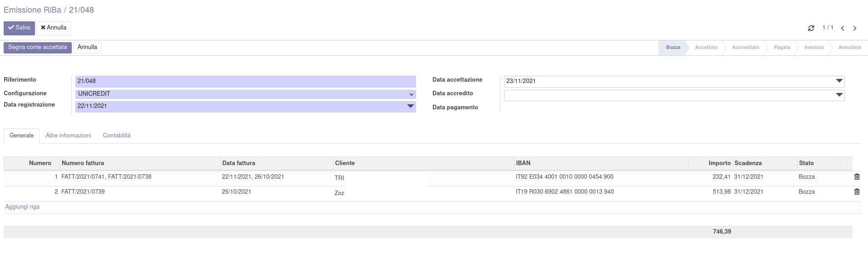Open the Configurazione UNICREDIT dropdown

tap(245, 94)
